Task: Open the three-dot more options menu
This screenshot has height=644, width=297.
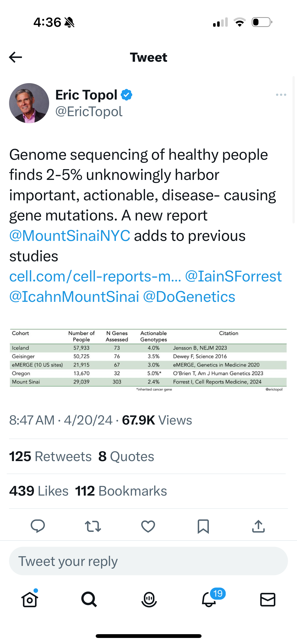Action: 281,95
